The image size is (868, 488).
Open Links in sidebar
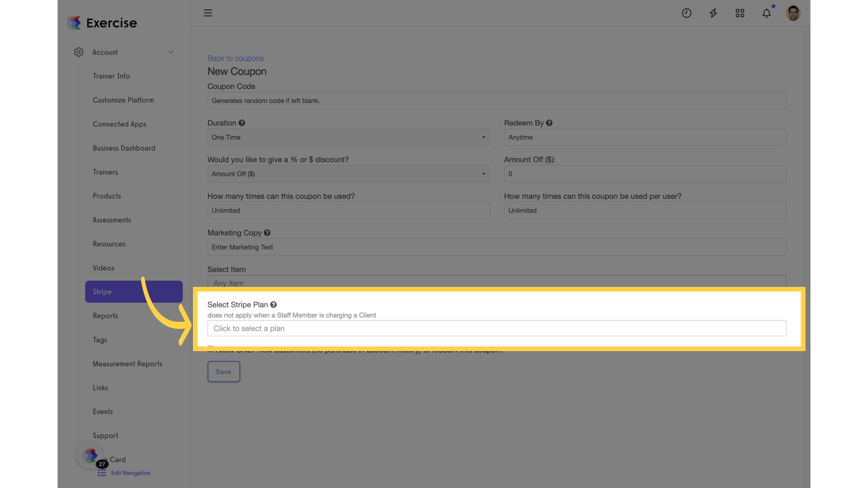[100, 388]
